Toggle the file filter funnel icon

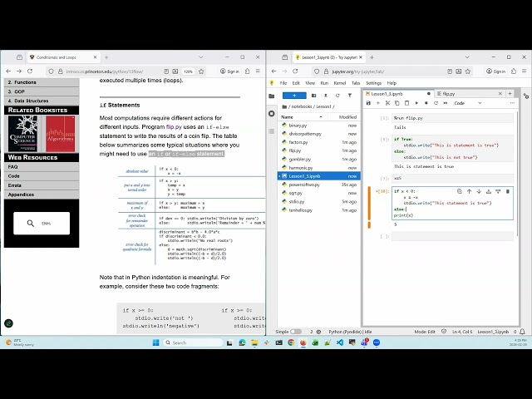click(349, 96)
